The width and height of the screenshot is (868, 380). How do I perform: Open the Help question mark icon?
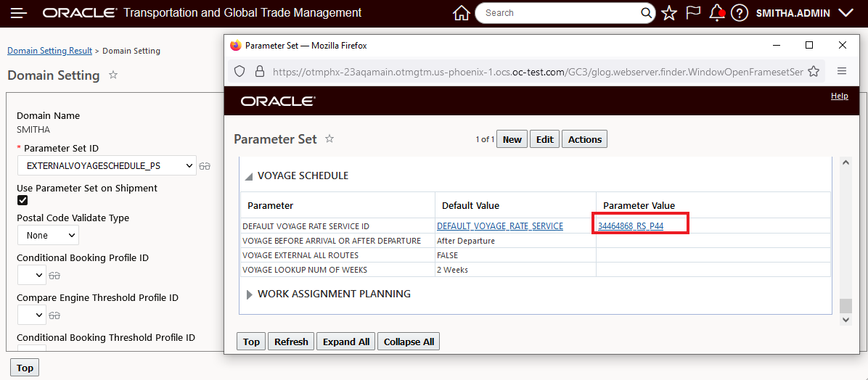[x=740, y=13]
